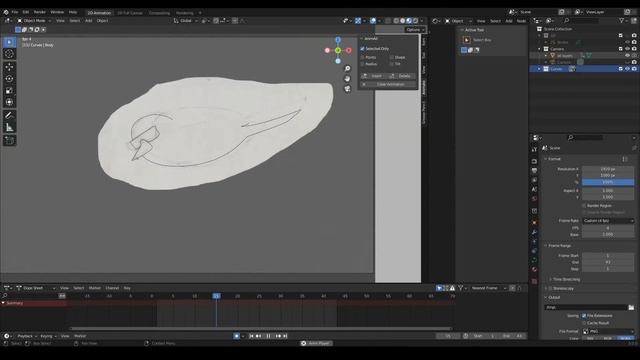Click the Blender logo menu icon

click(6, 12)
